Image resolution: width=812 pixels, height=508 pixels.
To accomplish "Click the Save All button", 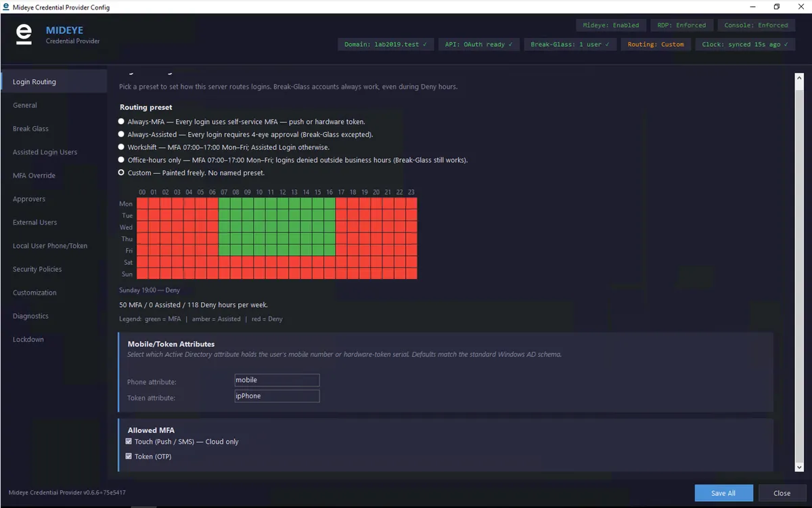I will (x=723, y=493).
